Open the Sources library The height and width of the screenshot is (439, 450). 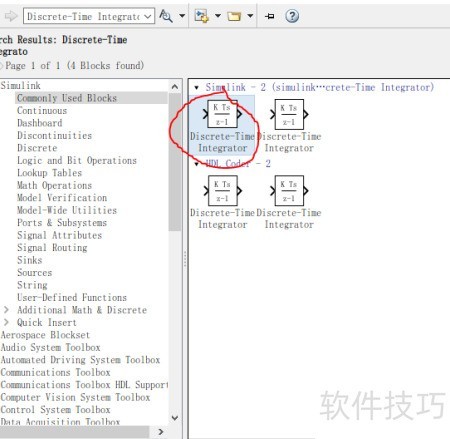pyautogui.click(x=35, y=272)
